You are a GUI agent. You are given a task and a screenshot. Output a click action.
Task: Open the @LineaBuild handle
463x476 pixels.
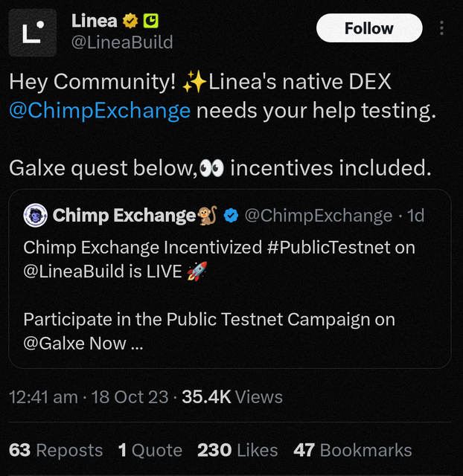[x=122, y=42]
